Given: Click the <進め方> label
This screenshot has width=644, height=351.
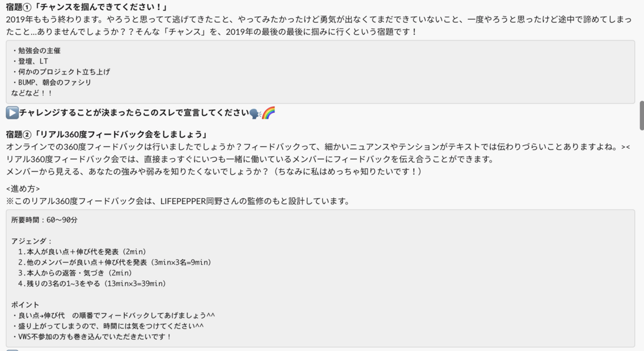Looking at the screenshot, I should (23, 188).
